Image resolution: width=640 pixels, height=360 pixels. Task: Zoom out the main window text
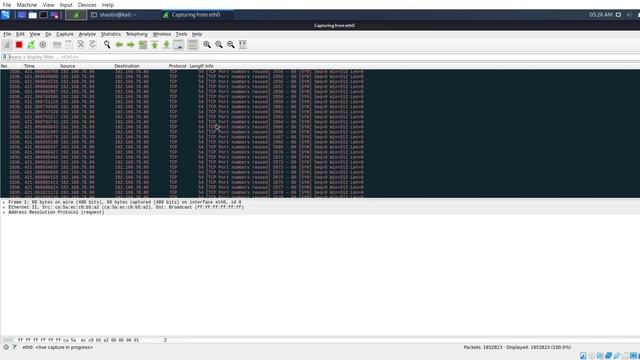[x=219, y=45]
